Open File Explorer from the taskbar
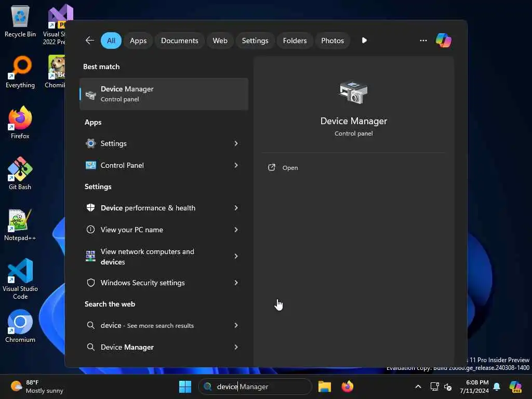Viewport: 532px width, 399px height. point(324,387)
